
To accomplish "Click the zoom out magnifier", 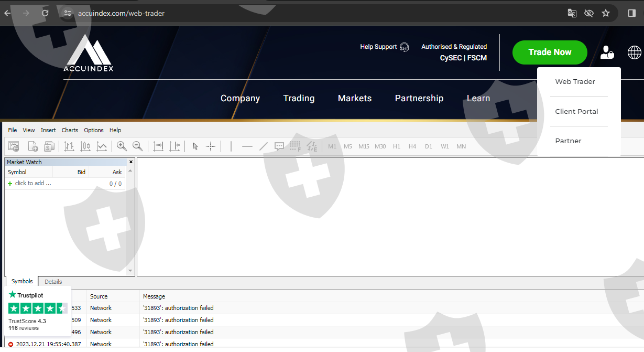I will click(x=137, y=146).
